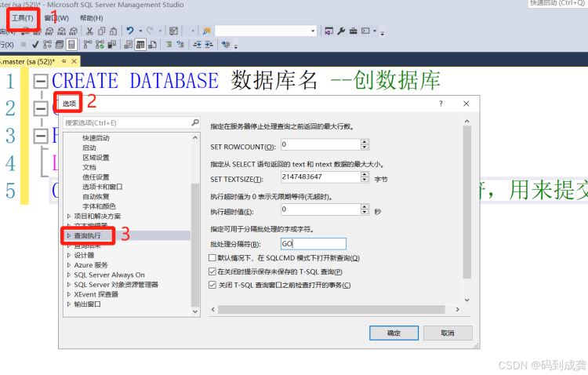This screenshot has height=375, width=588.
Task: Click the wrench Properties Window icon
Action: click(x=341, y=31)
